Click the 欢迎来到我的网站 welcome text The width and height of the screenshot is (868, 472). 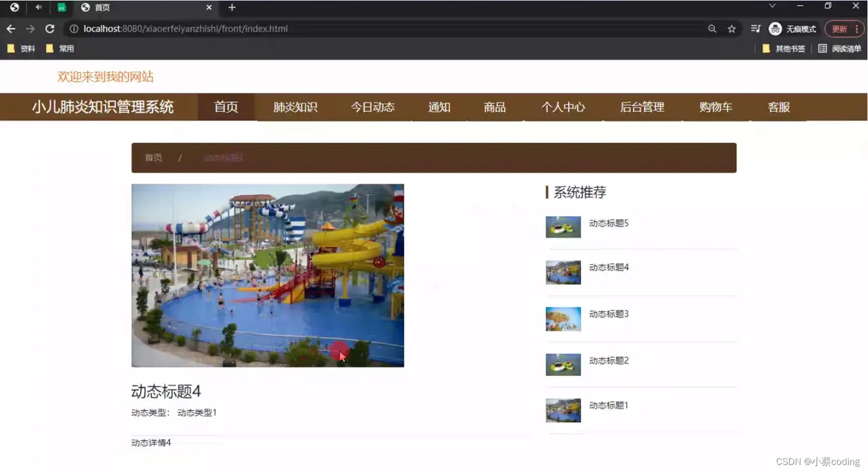pos(105,77)
